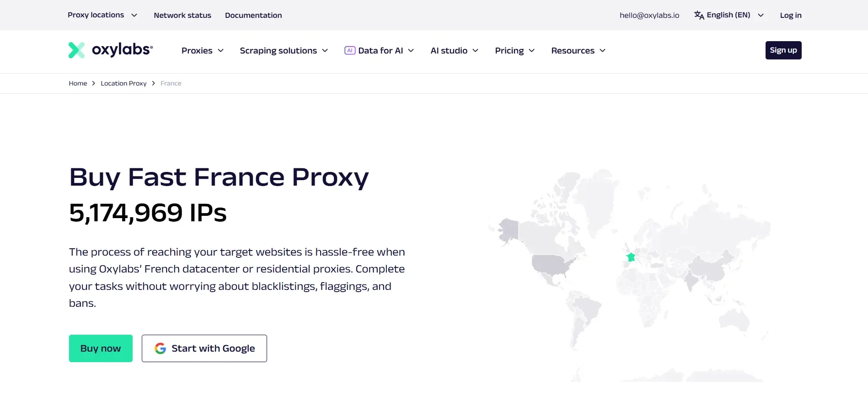Viewport: 868px width, 417px height.
Task: Click the chevron beside Resources
Action: coord(603,51)
